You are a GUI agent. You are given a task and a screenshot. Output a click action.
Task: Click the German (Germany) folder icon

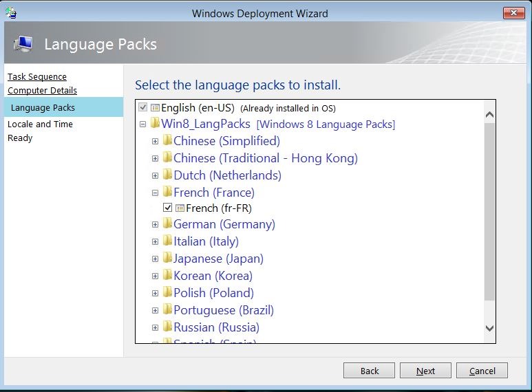tap(167, 223)
